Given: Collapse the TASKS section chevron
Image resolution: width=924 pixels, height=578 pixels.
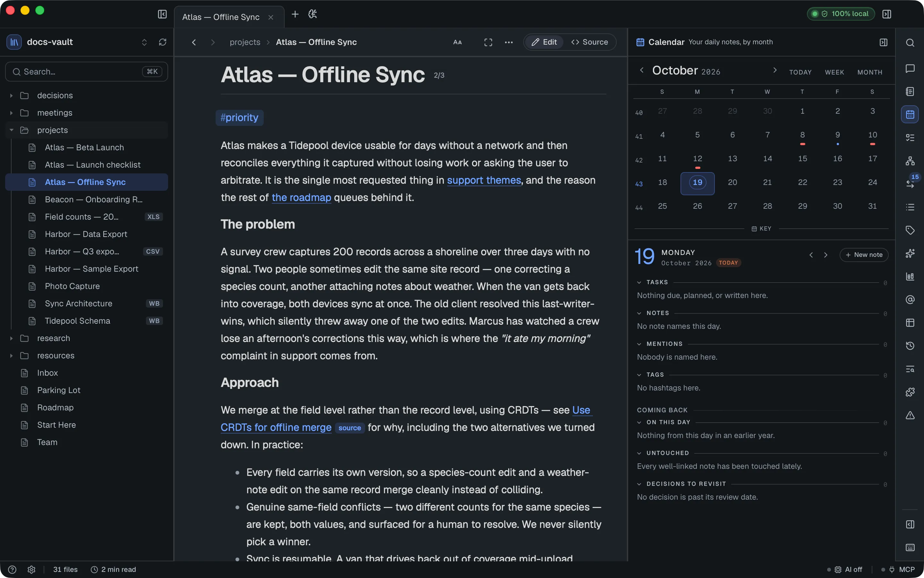Looking at the screenshot, I should coord(639,282).
